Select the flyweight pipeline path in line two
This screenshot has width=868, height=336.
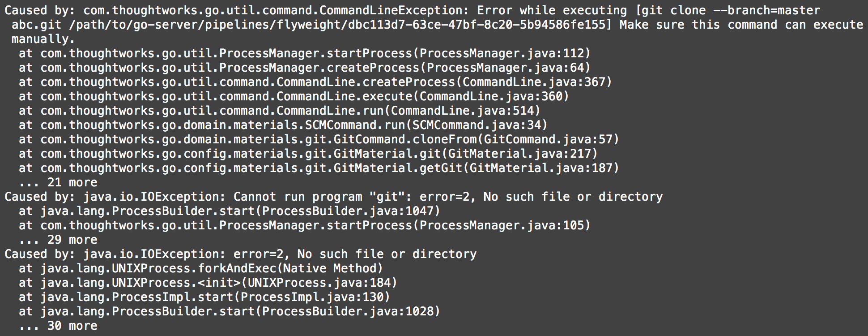(338, 25)
